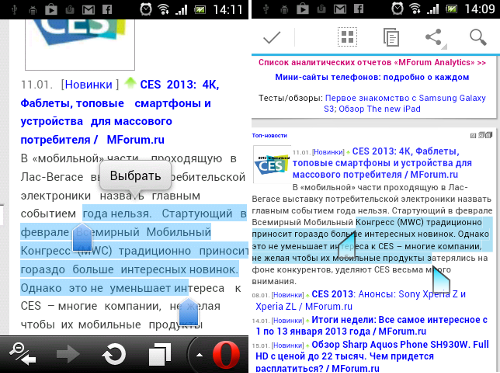
Task: Tap the clock showing 14:09
Action: click(x=479, y=9)
